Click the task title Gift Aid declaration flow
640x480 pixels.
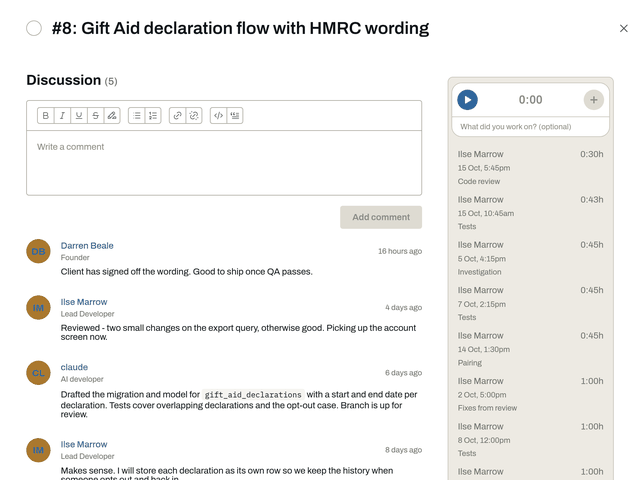tap(240, 29)
